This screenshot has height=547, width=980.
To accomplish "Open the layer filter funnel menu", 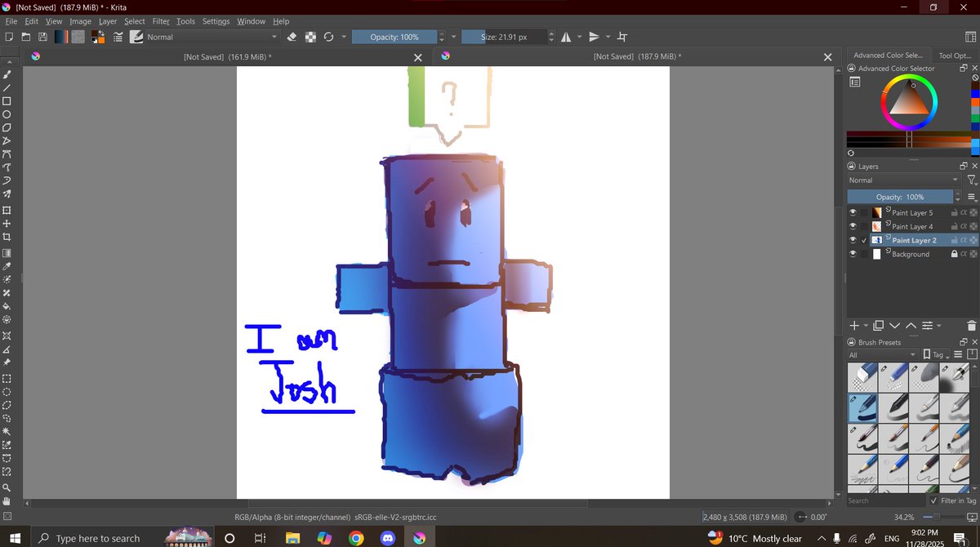I will pyautogui.click(x=971, y=180).
